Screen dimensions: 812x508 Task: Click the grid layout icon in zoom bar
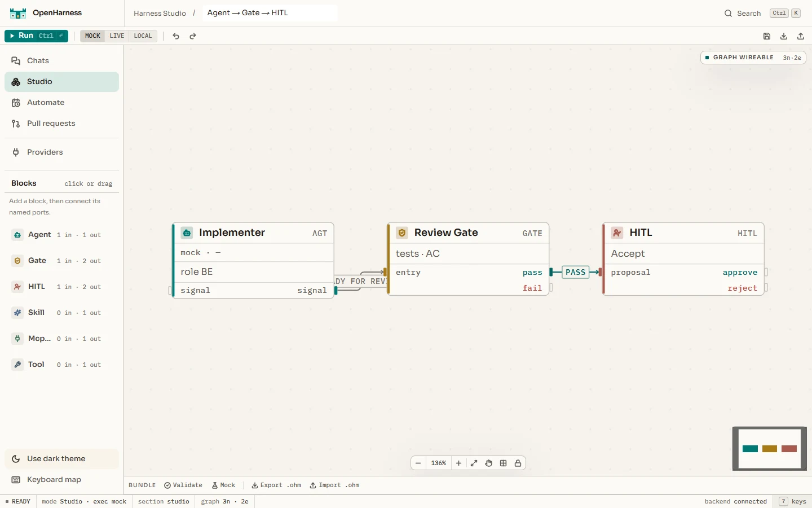click(x=504, y=463)
